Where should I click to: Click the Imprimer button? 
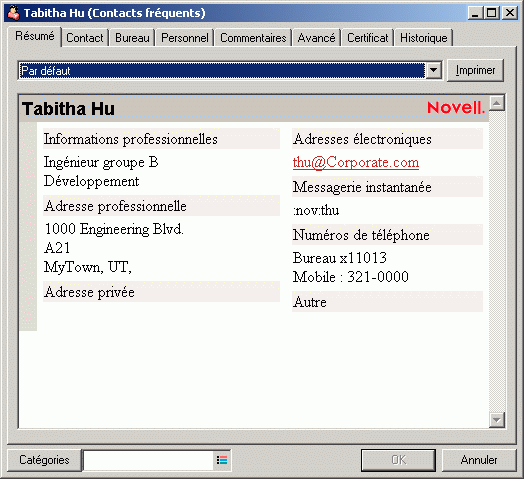point(475,70)
